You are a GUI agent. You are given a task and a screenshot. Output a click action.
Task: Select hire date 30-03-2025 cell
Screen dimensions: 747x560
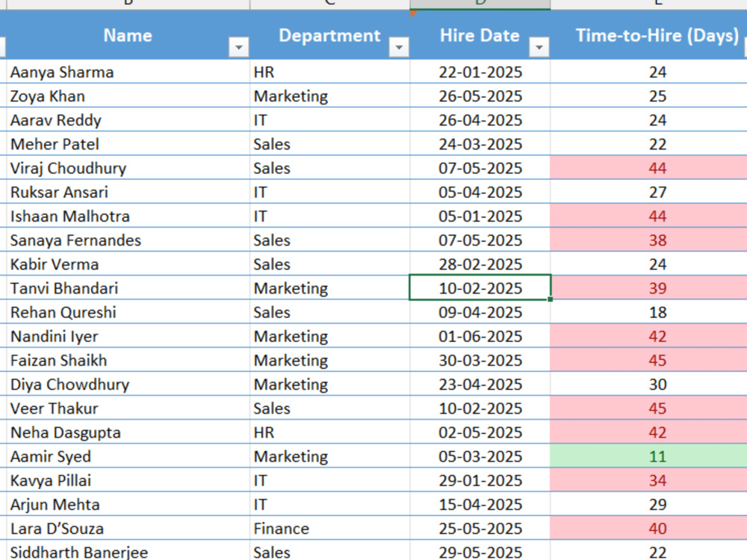[480, 360]
